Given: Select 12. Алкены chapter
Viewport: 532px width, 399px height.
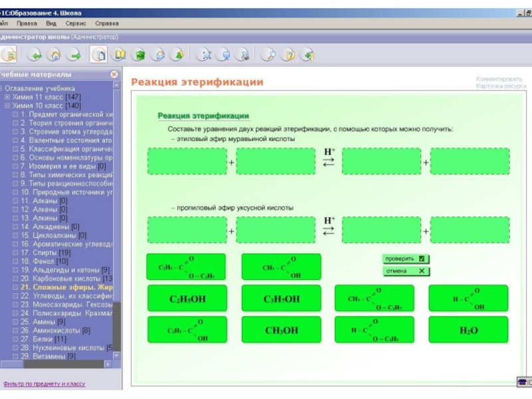Looking at the screenshot, I should click(x=44, y=209).
